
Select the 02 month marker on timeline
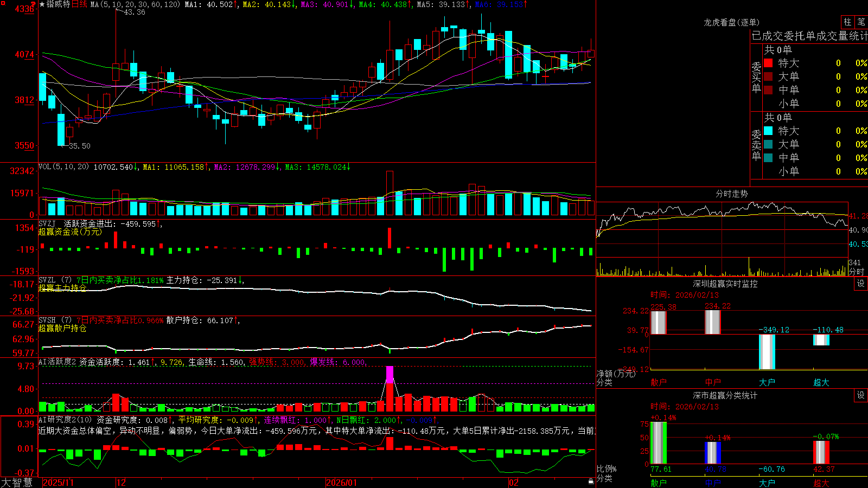pos(513,483)
